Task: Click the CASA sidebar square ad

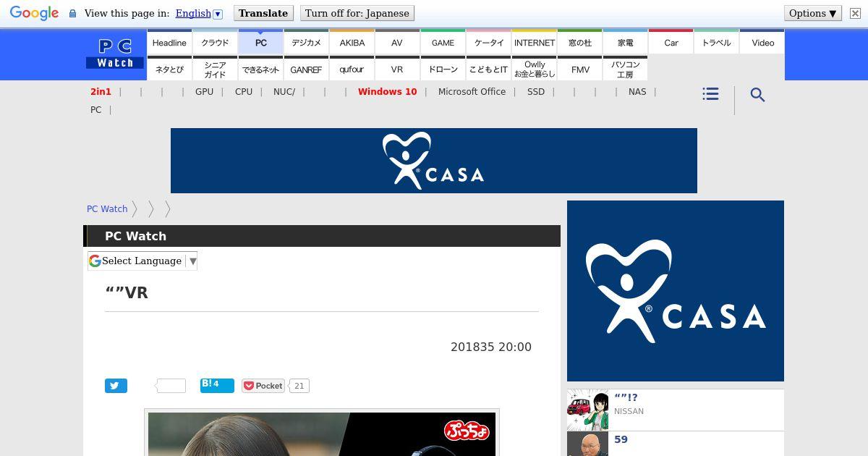Action: pyautogui.click(x=676, y=291)
